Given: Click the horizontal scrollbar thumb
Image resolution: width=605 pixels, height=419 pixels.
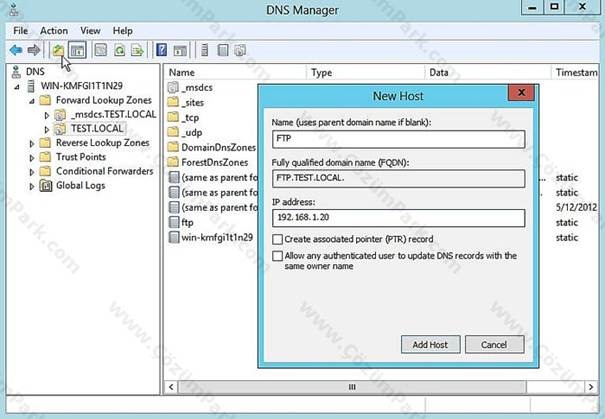Looking at the screenshot, I should (x=352, y=387).
